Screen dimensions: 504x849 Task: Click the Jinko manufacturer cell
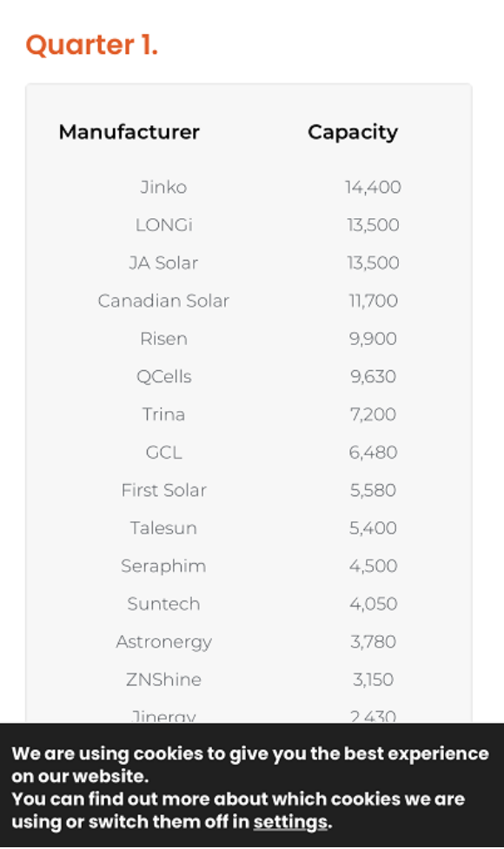click(x=163, y=188)
